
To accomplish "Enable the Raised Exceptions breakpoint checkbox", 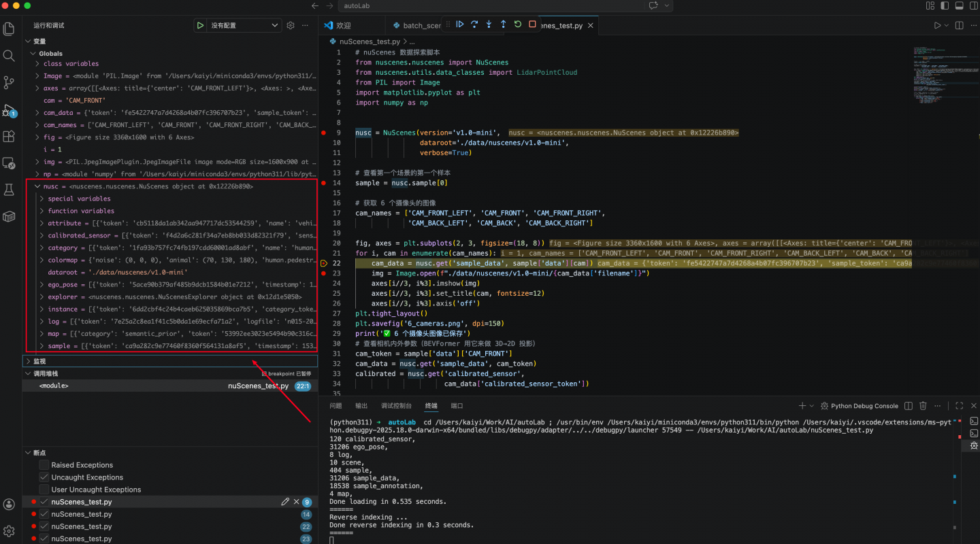I will (44, 465).
